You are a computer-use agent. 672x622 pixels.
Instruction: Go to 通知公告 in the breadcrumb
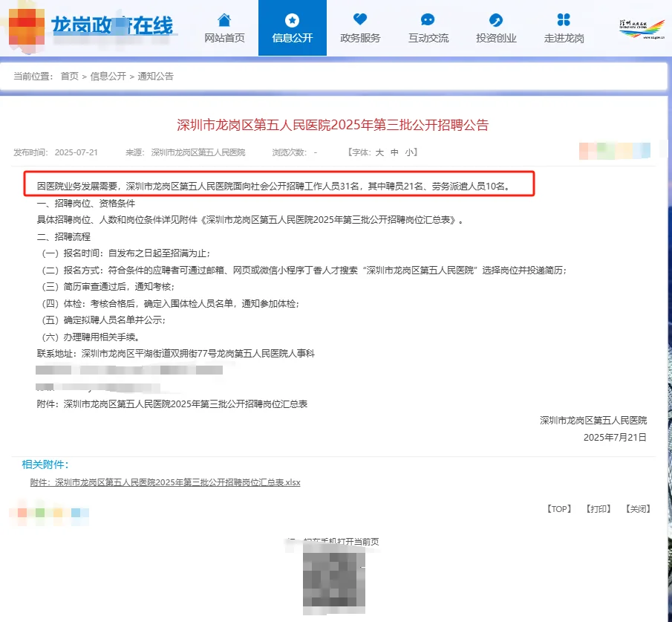click(x=156, y=77)
